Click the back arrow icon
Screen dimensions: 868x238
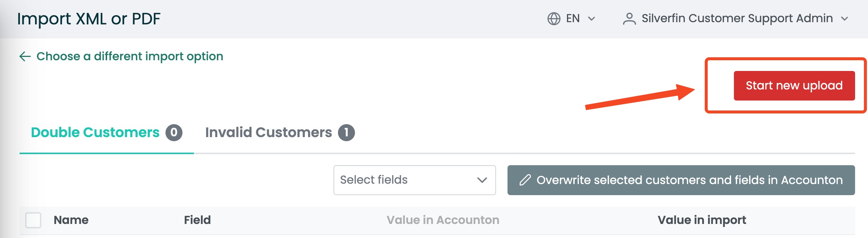(25, 56)
